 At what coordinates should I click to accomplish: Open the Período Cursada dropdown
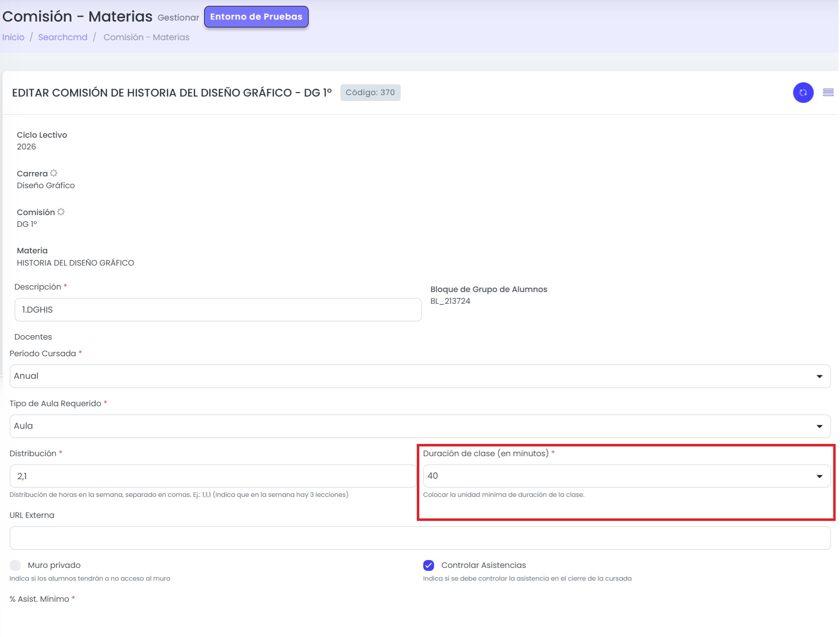(x=420, y=376)
